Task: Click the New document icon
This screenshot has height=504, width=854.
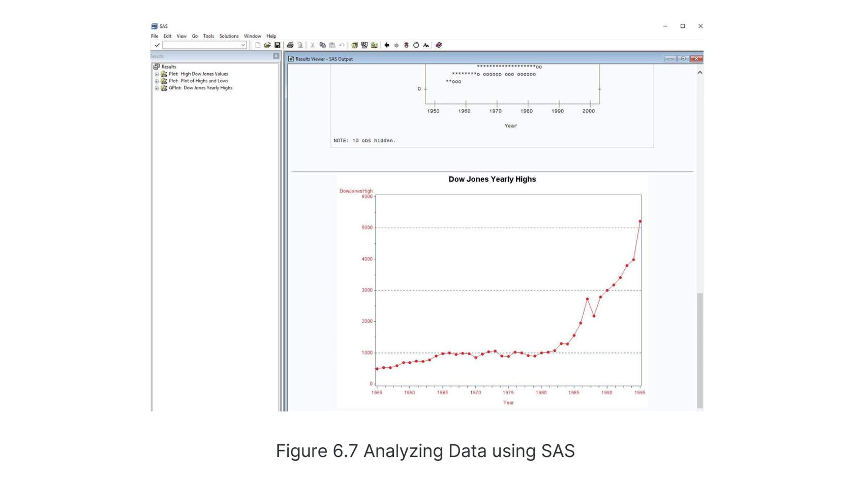Action: click(x=258, y=45)
